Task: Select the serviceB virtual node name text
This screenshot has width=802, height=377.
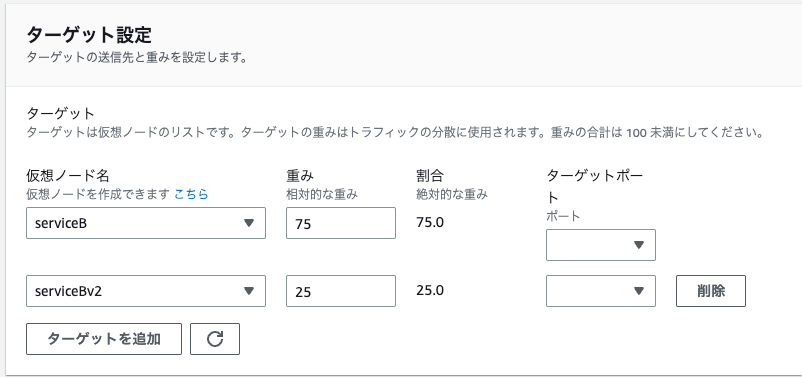Action: tap(60, 223)
